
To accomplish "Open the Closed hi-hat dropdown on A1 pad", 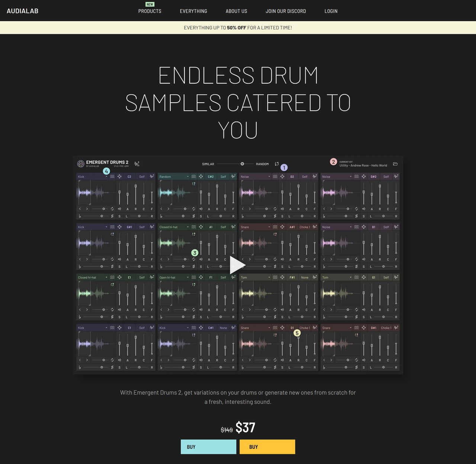I will pos(174,227).
